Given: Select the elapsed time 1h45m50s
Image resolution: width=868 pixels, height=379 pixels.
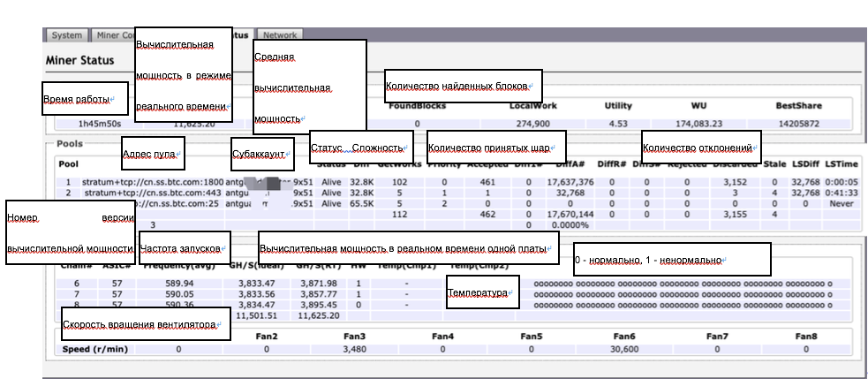Looking at the screenshot, I should 99,124.
